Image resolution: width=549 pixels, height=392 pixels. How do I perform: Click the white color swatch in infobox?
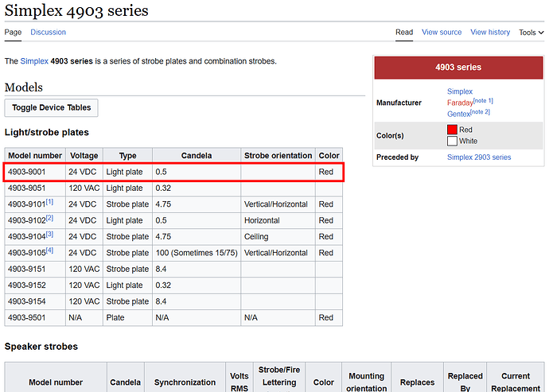(452, 141)
